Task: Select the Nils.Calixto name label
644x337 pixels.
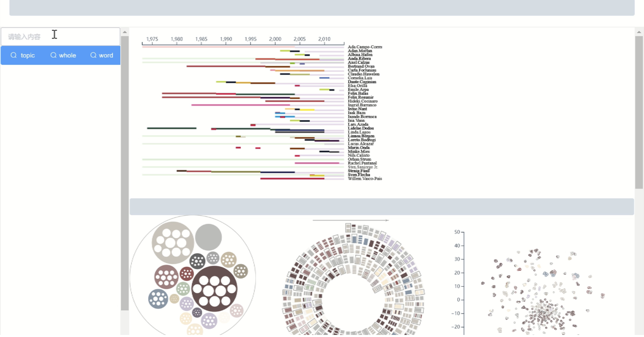Action: pos(359,155)
